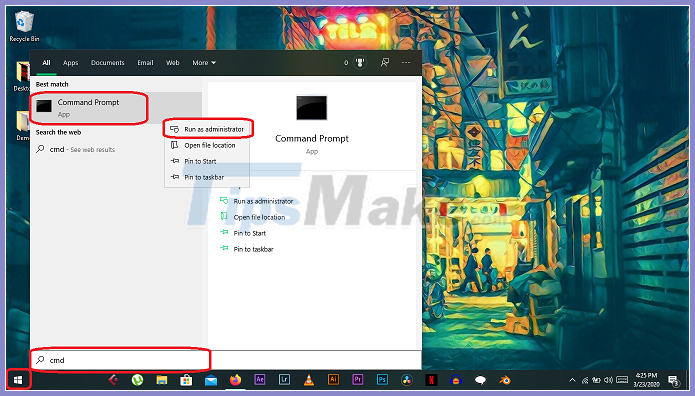
Task: Click the 'Search the web' heading text
Action: coord(59,132)
